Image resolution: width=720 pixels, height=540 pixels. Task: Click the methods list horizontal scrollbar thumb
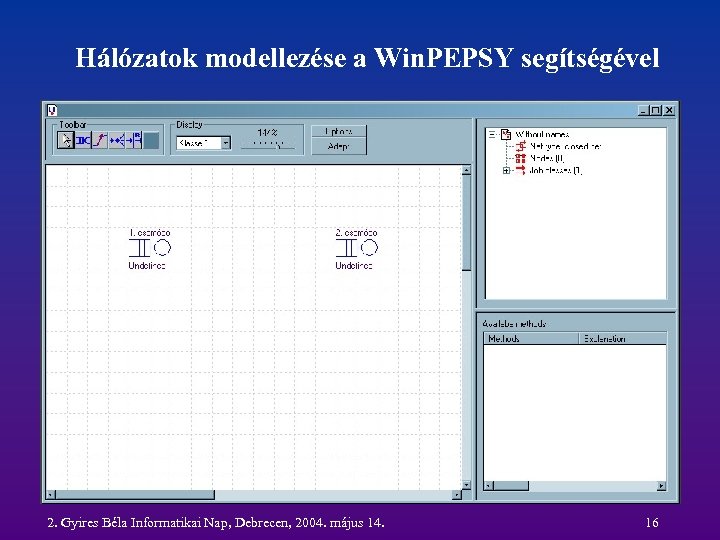pyautogui.click(x=511, y=486)
